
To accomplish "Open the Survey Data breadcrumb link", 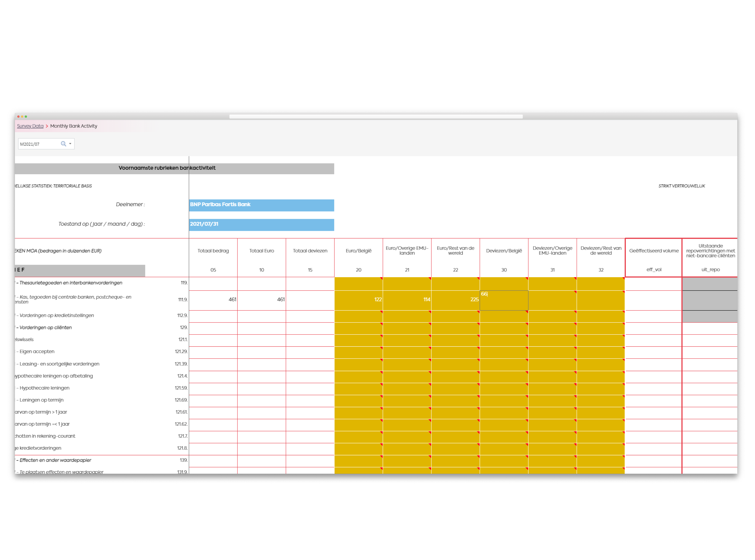I will point(30,126).
